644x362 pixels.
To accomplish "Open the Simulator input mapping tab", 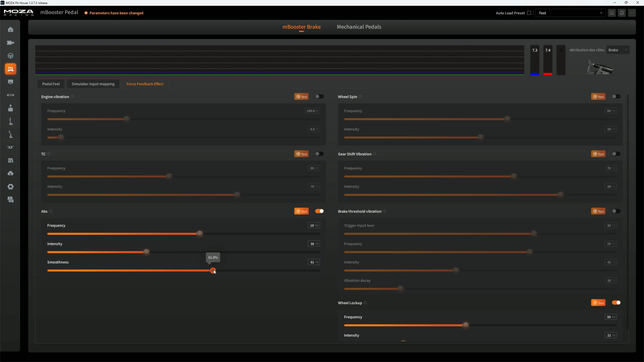I will coord(93,84).
